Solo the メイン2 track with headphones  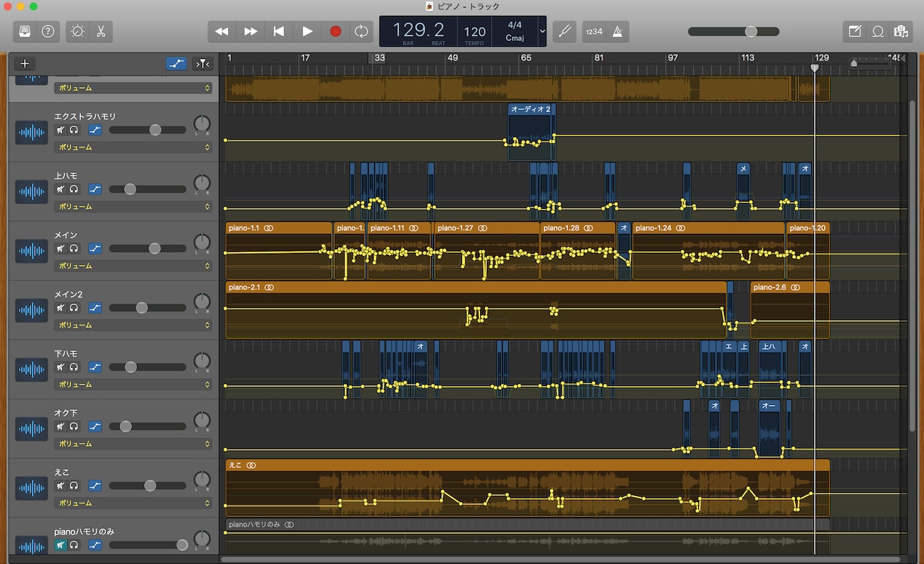(x=73, y=308)
